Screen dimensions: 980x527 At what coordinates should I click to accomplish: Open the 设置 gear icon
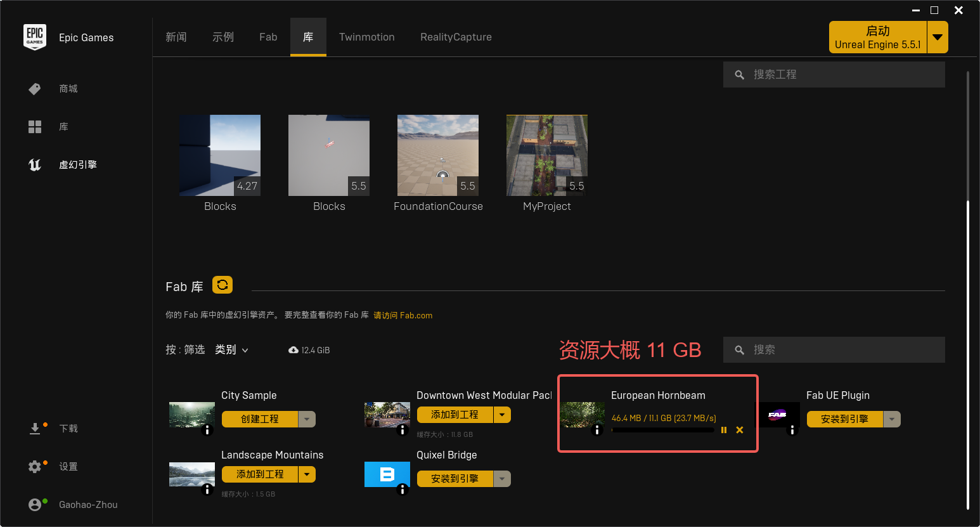[35, 467]
